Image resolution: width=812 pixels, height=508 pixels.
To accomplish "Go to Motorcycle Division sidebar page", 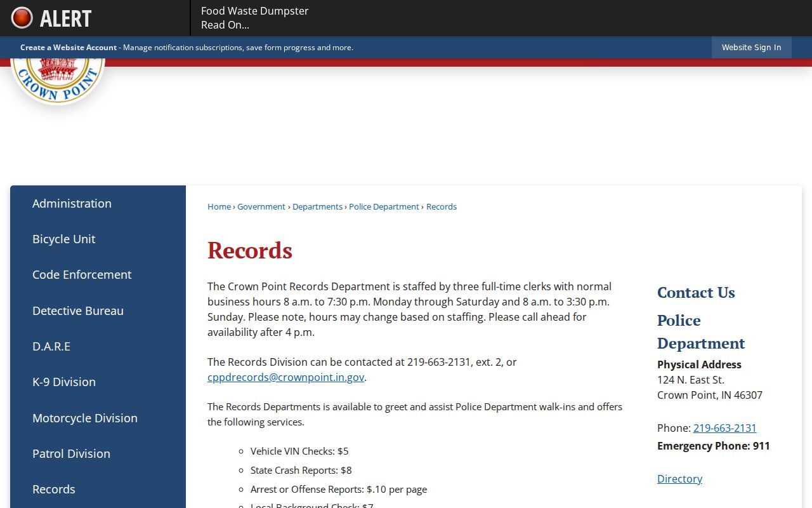I will (x=98, y=418).
